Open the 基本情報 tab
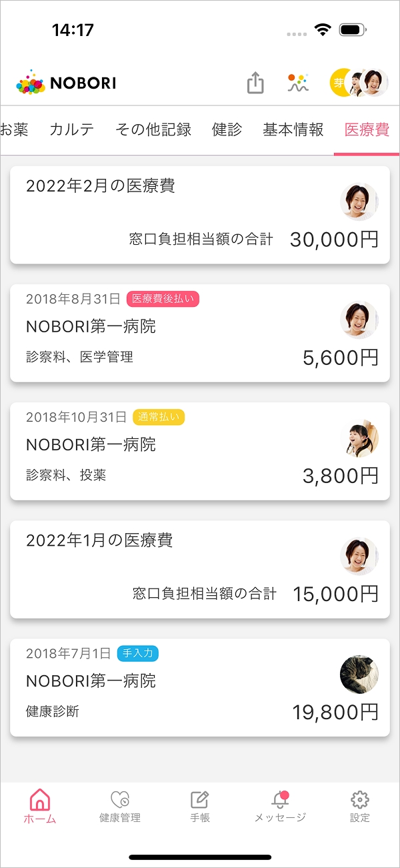The height and width of the screenshot is (868, 400). point(293,129)
